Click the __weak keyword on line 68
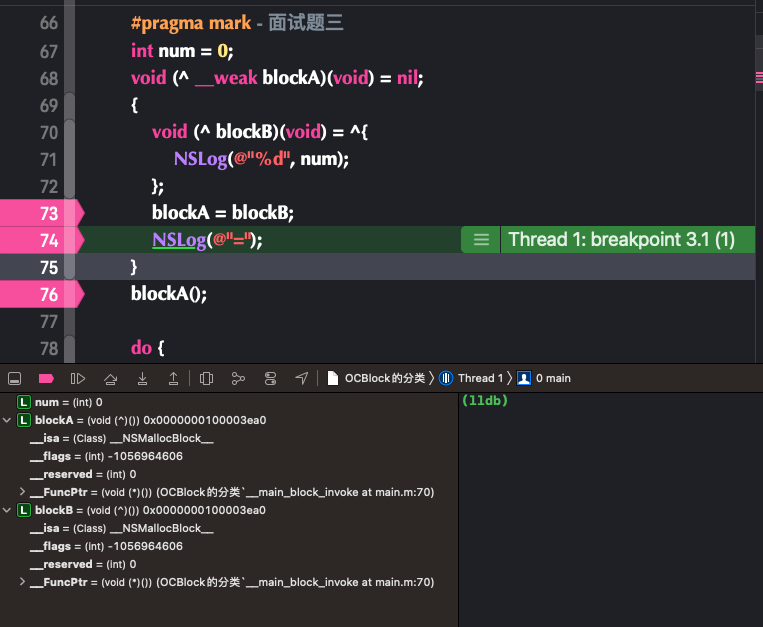 tap(226, 78)
